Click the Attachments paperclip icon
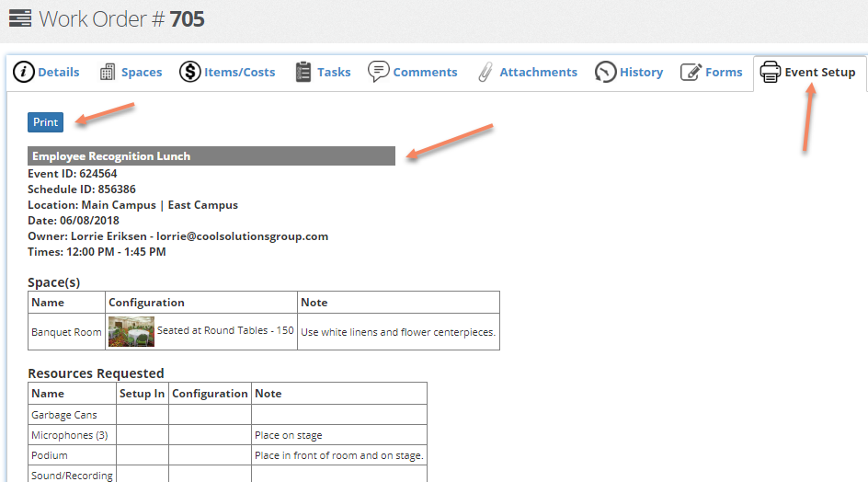 tap(485, 72)
